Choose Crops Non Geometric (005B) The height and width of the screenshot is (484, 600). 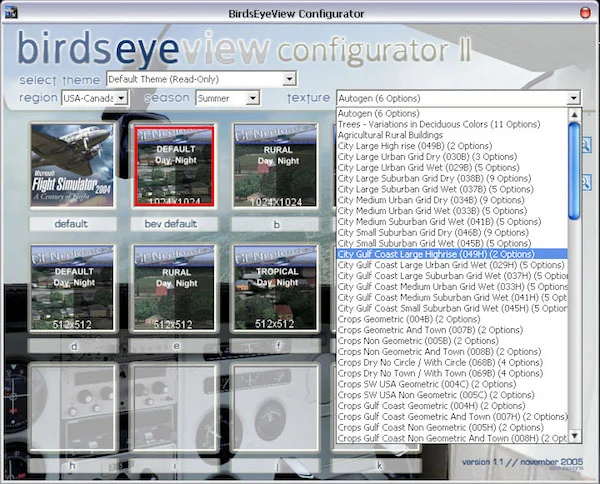point(452,341)
